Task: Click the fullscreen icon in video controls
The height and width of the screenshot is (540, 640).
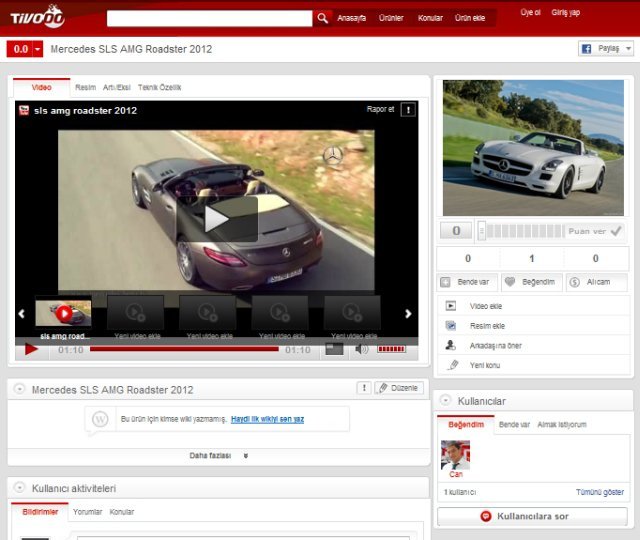Action: point(334,349)
